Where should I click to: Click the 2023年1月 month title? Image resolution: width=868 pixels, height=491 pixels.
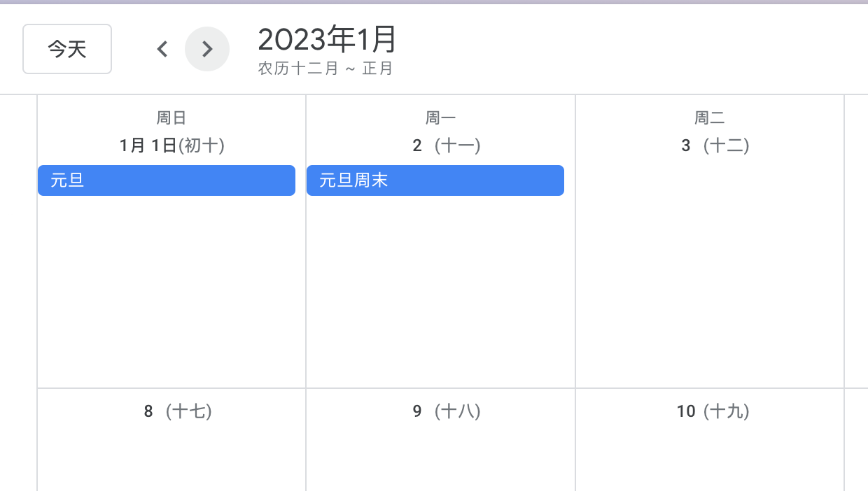point(327,40)
